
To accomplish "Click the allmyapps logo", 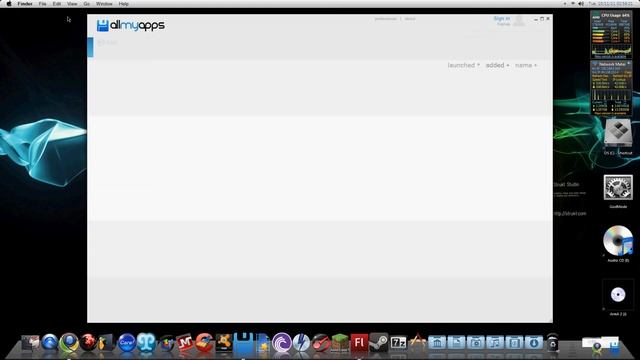I will [x=131, y=25].
